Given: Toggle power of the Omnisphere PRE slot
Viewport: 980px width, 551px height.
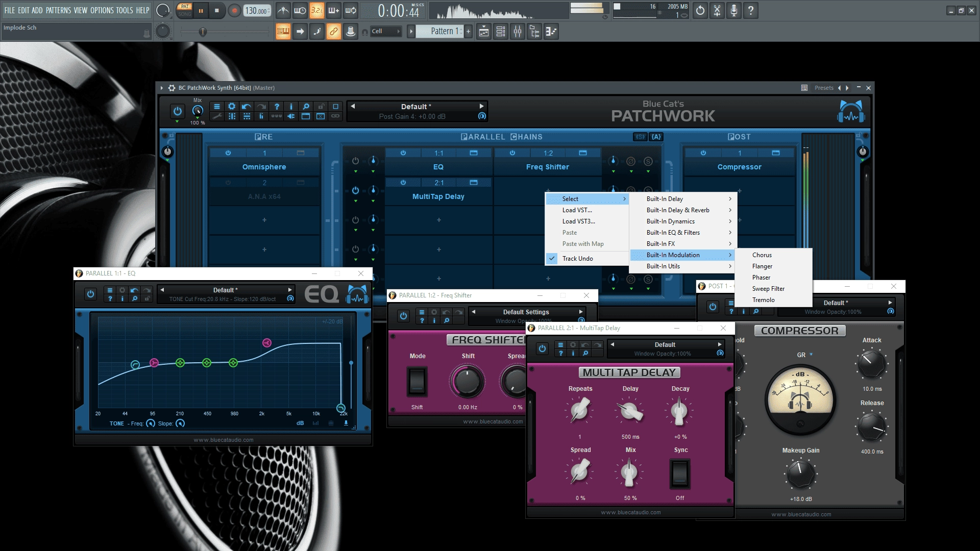Looking at the screenshot, I should (x=228, y=153).
